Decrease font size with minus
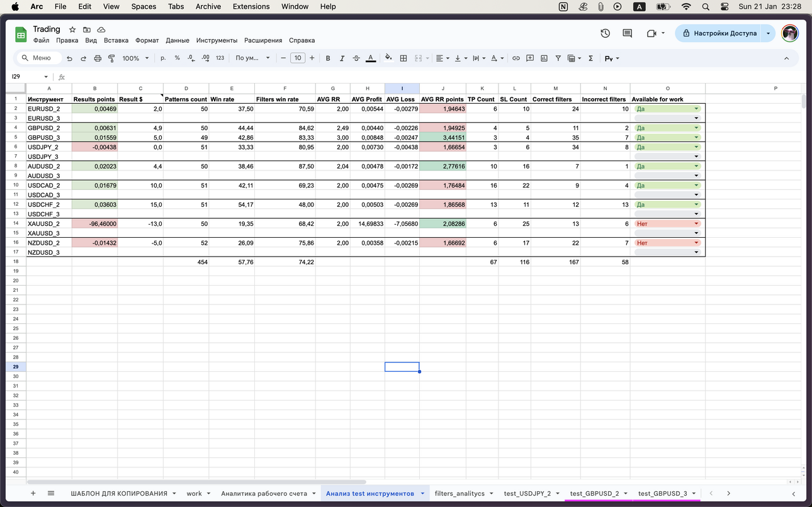This screenshot has width=812, height=507. (x=283, y=58)
